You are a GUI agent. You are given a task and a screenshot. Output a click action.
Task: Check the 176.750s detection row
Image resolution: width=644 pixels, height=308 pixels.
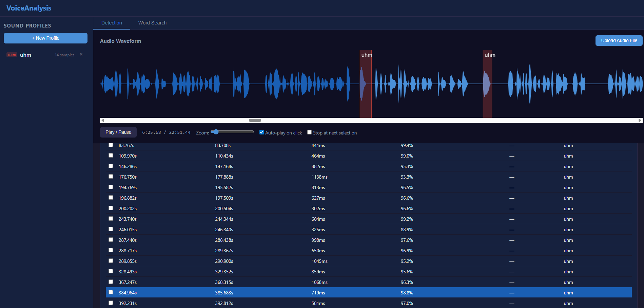[x=111, y=177]
